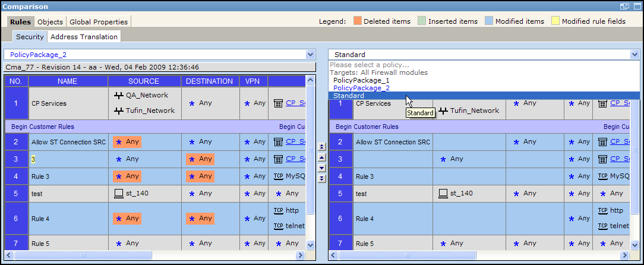The width and height of the screenshot is (644, 265).
Task: Open the left PolicyPackage_2 policy dropdown
Action: click(310, 55)
